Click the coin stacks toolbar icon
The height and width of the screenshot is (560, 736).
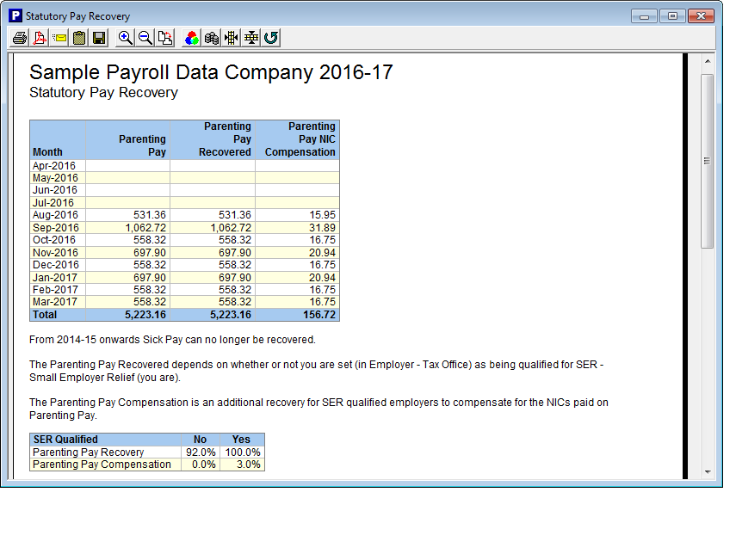[x=212, y=38]
